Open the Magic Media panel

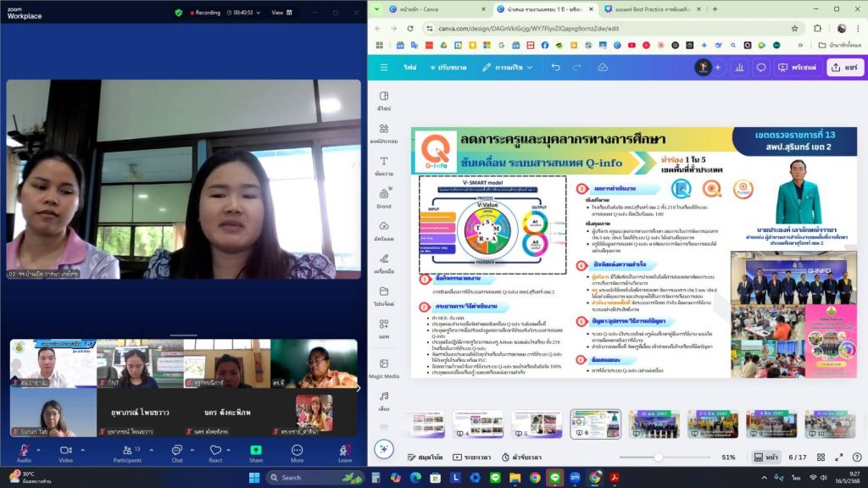[384, 368]
